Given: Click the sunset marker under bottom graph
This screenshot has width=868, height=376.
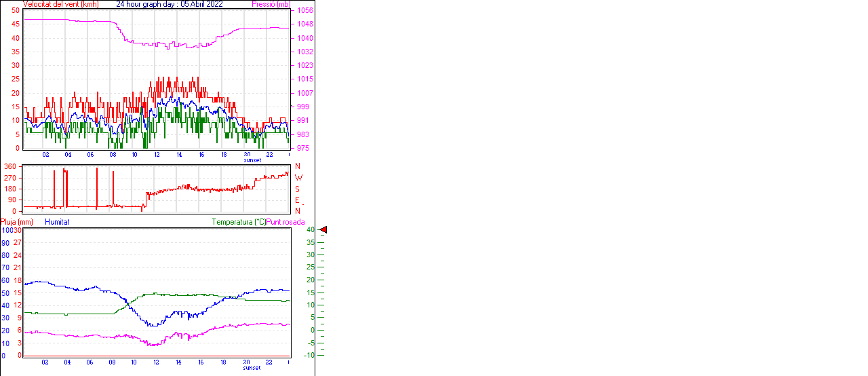Looking at the screenshot, I should pos(252,368).
